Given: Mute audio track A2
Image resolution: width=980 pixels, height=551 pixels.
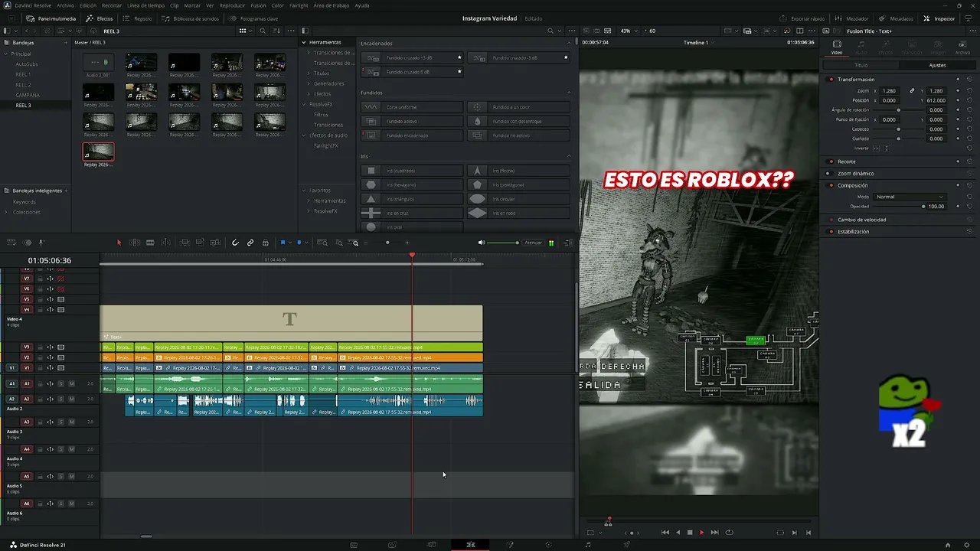Looking at the screenshot, I should [71, 399].
